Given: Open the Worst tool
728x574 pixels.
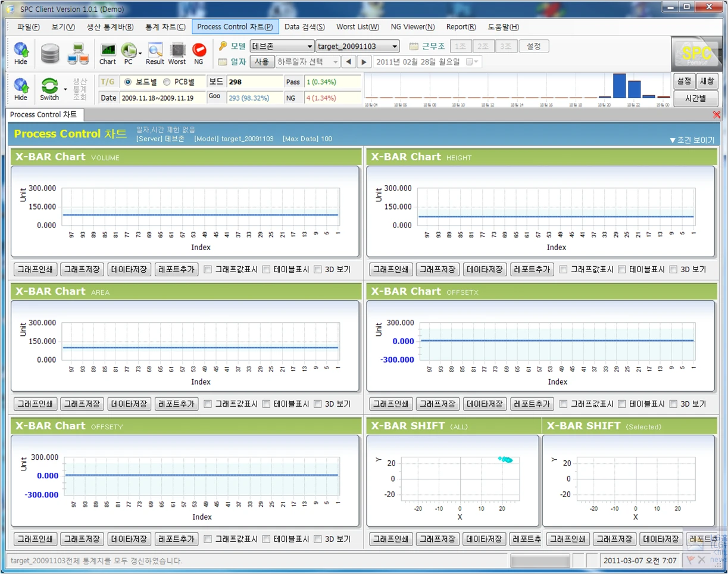Looking at the screenshot, I should [177, 54].
